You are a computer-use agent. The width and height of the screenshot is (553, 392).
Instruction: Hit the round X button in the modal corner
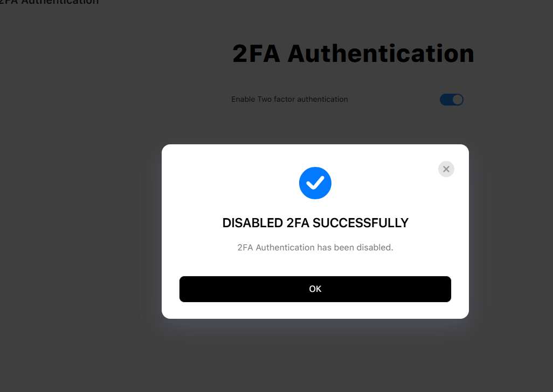pos(446,169)
